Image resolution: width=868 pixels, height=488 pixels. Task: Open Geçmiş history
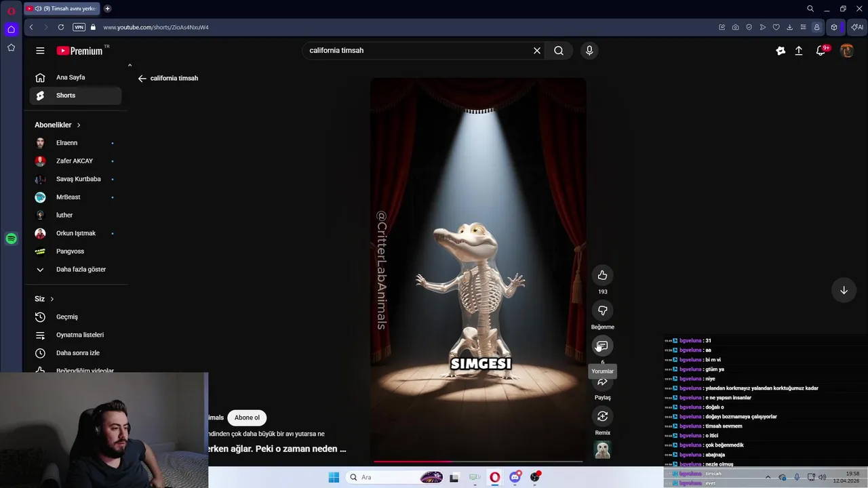(x=75, y=317)
